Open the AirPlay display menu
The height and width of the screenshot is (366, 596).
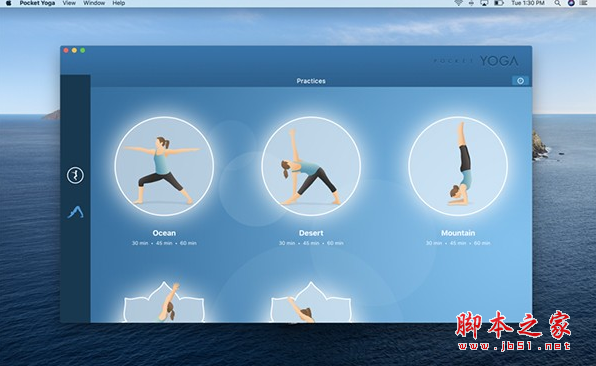click(484, 3)
